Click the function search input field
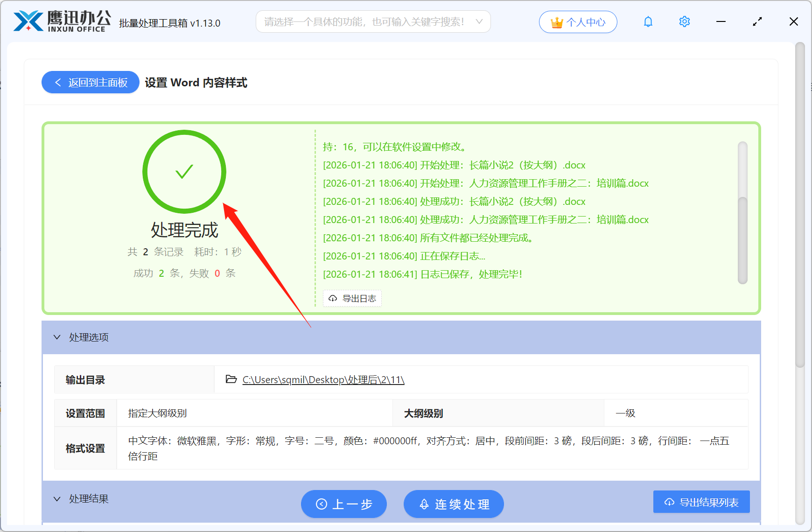The image size is (812, 532). 369,21
